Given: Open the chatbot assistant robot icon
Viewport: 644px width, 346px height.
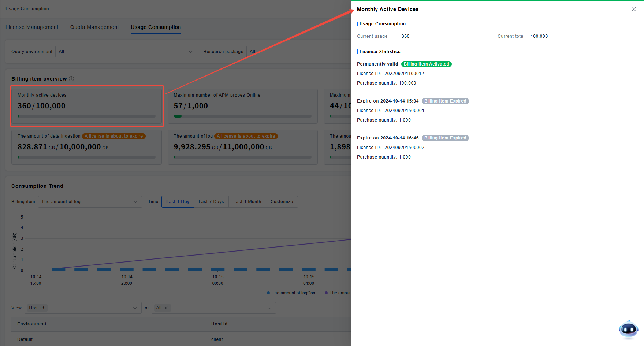Looking at the screenshot, I should [x=628, y=329].
